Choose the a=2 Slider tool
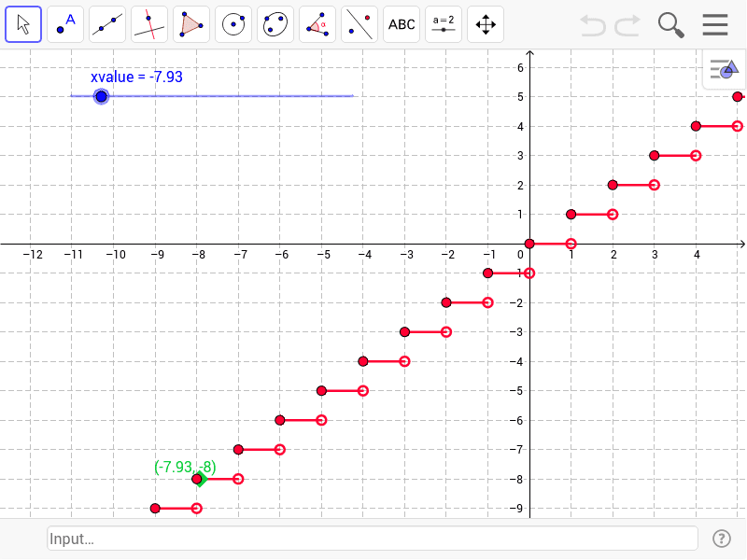This screenshot has width=747, height=560. [x=443, y=24]
